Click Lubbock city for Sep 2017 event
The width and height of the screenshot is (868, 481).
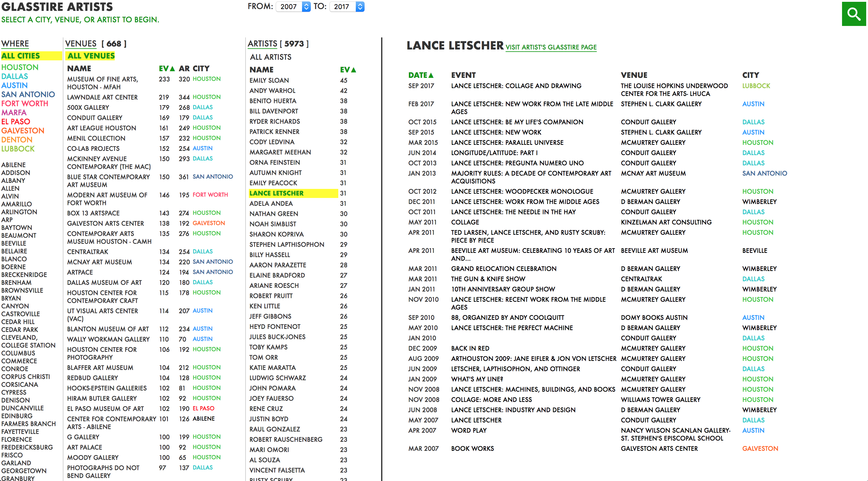pyautogui.click(x=756, y=86)
